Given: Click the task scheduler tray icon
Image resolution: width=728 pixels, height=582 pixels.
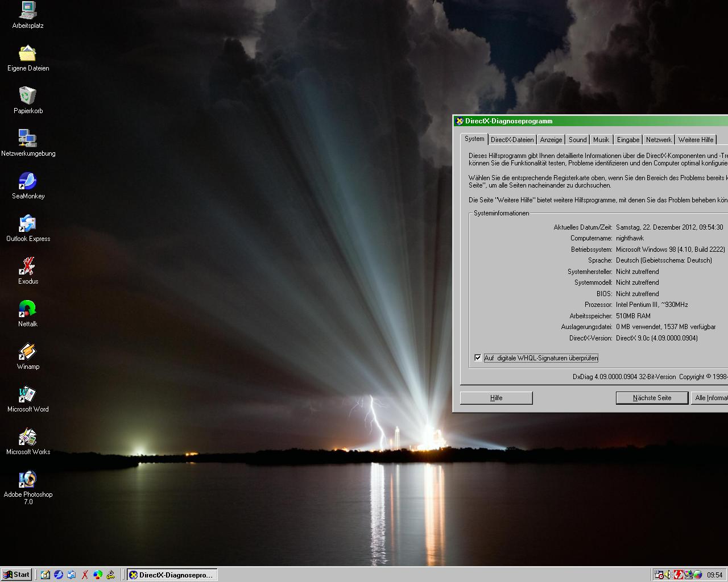Looking at the screenshot, I should tap(659, 575).
